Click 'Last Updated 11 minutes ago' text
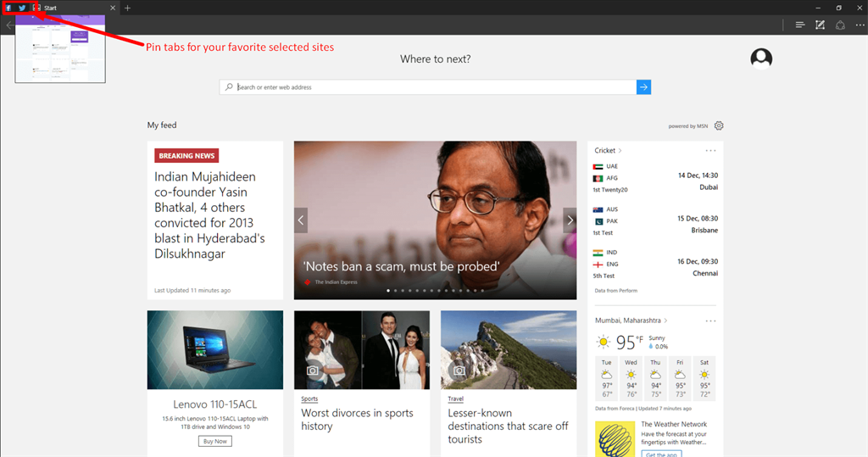868x457 pixels. 192,290
